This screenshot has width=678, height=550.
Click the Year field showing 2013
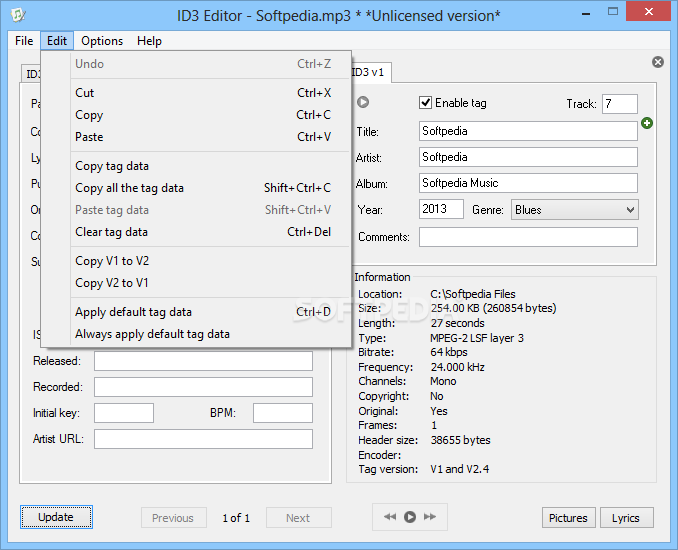point(441,209)
